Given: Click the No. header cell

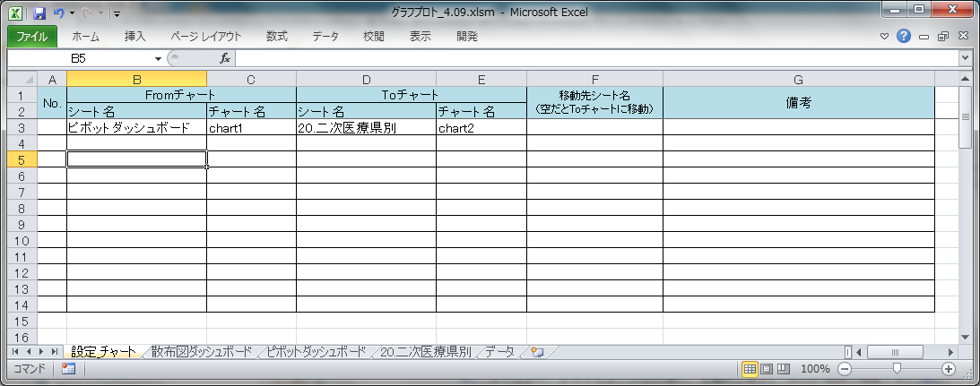Looking at the screenshot, I should point(53,103).
